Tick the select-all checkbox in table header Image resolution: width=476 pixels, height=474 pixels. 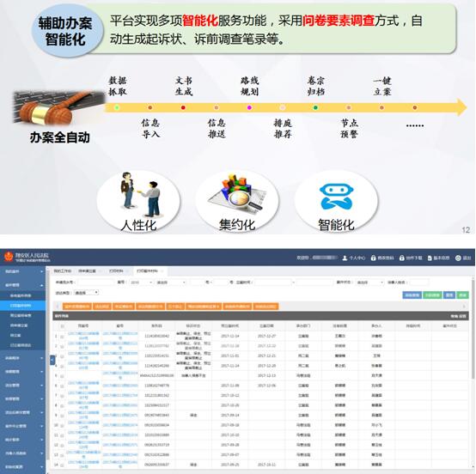pos(62,326)
